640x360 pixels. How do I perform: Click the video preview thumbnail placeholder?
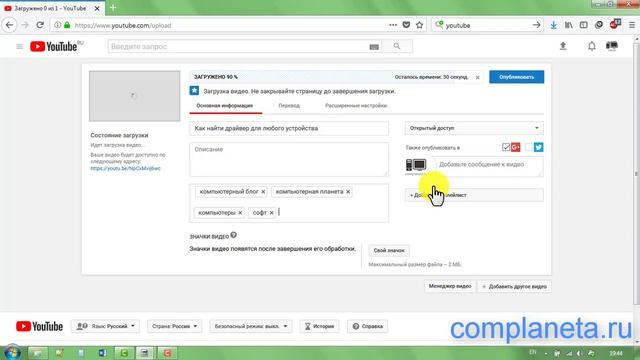click(x=135, y=96)
